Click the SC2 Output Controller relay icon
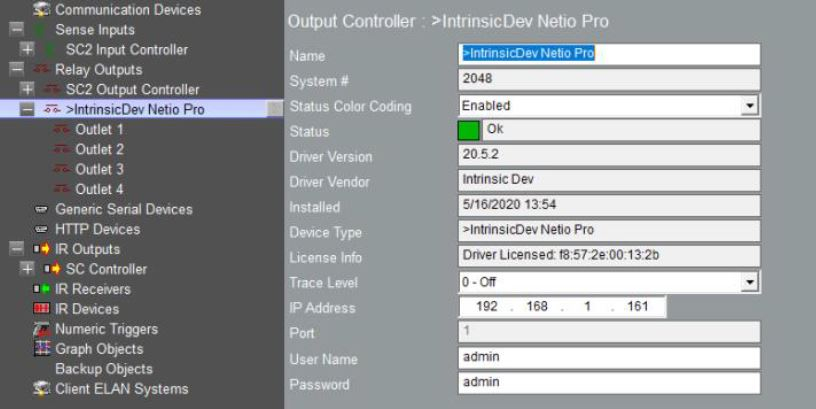 tap(52, 90)
